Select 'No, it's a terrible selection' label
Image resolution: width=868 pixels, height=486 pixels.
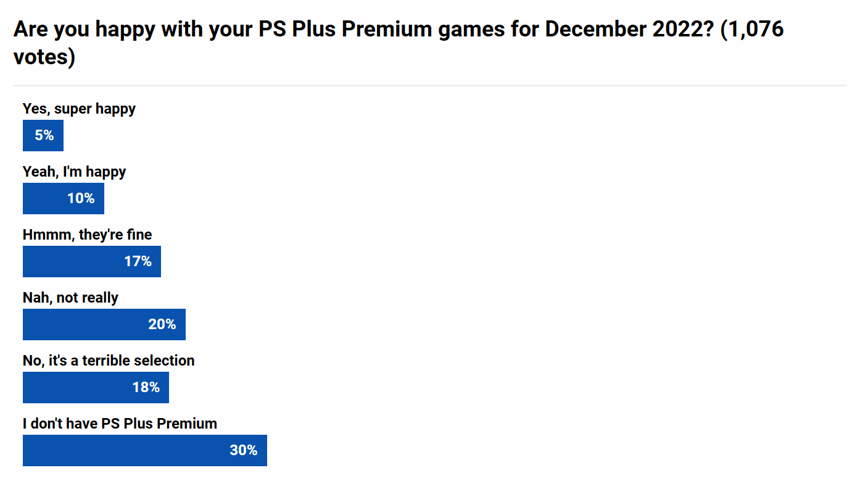(109, 361)
